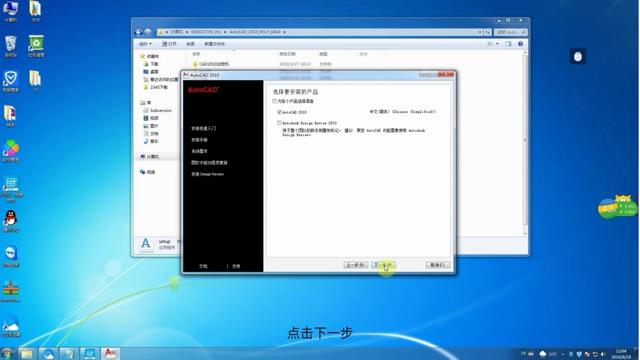This screenshot has width=640, height=360.
Task: Click the Documentation link at installer sidebar bottom
Action: pos(203,266)
